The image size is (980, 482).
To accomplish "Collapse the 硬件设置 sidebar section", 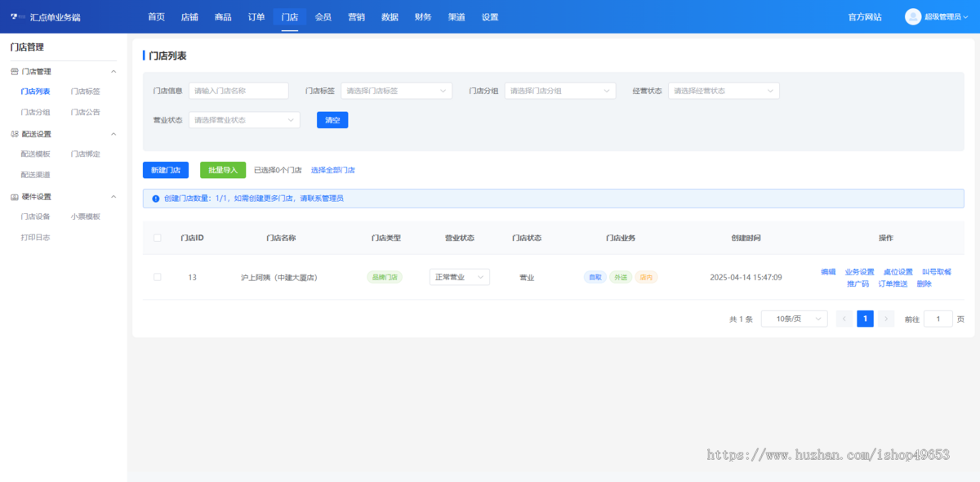I will point(114,197).
